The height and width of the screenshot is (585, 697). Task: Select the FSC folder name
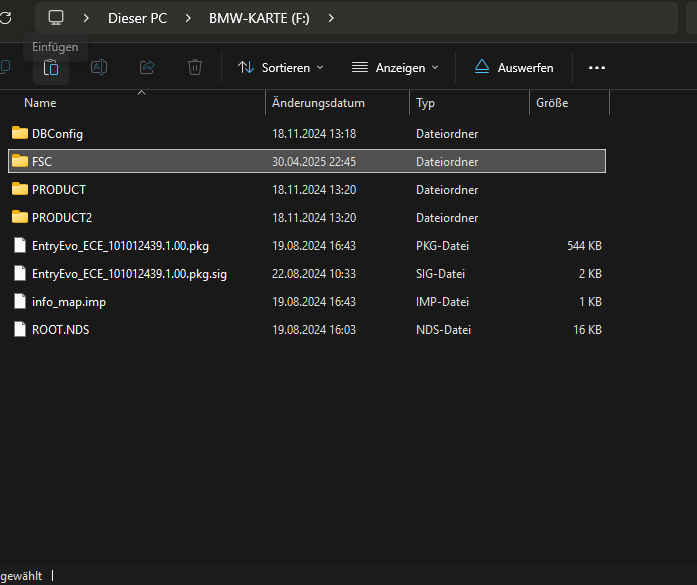pyautogui.click(x=42, y=161)
